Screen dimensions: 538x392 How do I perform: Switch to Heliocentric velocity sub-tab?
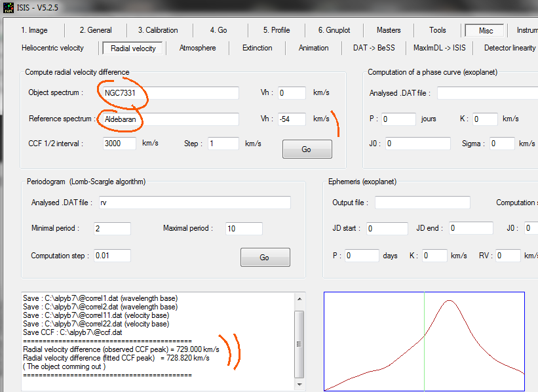click(x=52, y=48)
